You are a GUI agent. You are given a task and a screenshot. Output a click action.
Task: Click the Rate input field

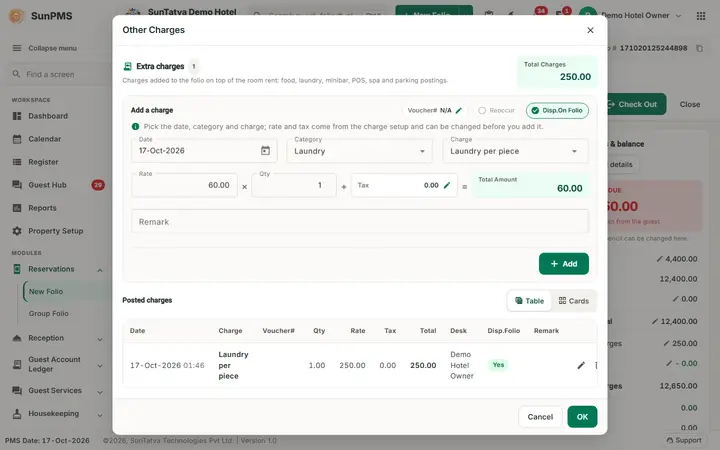coord(184,185)
